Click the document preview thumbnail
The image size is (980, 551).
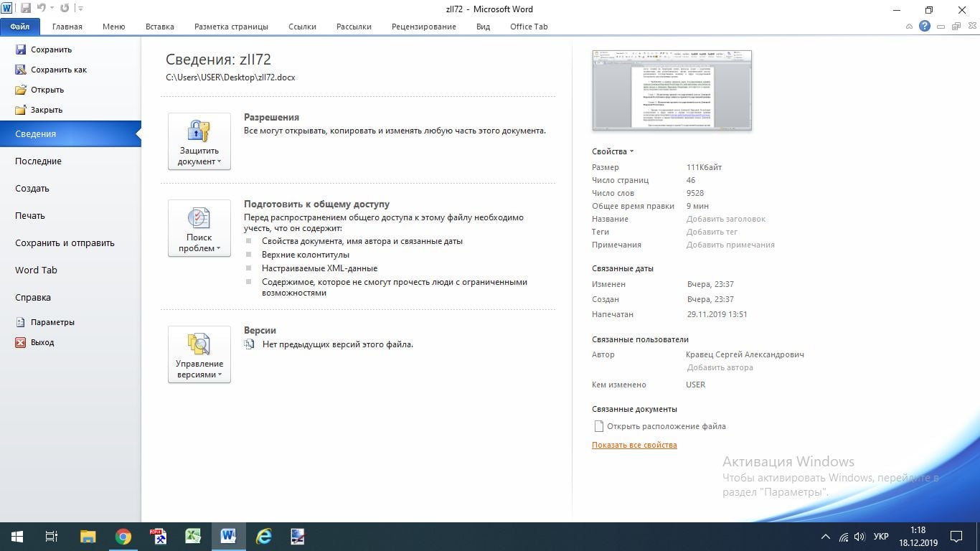click(672, 90)
